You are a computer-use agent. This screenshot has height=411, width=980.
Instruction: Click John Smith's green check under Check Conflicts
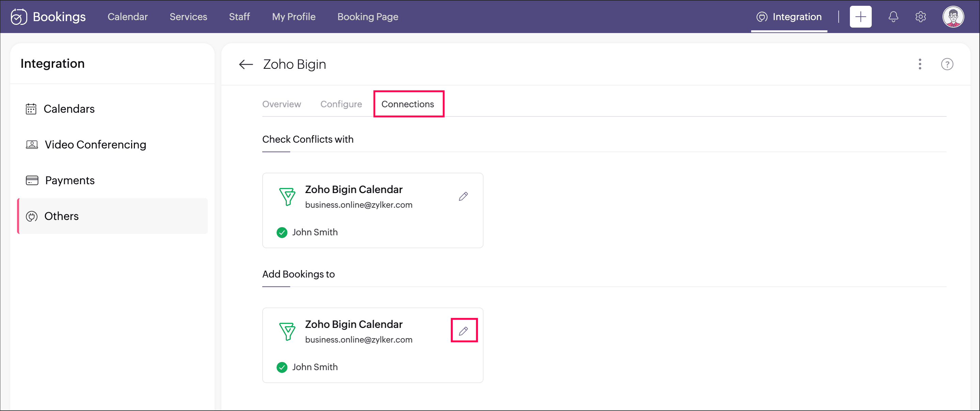point(282,232)
